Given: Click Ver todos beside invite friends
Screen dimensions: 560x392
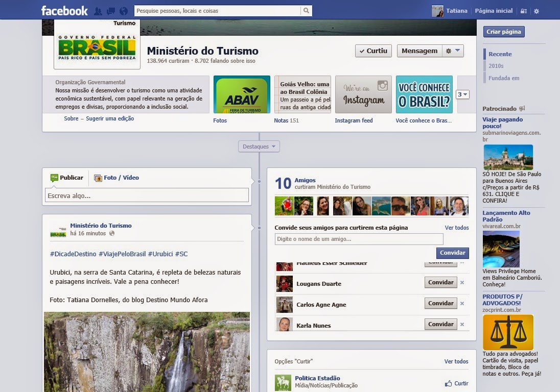Looking at the screenshot, I should pos(457,228).
